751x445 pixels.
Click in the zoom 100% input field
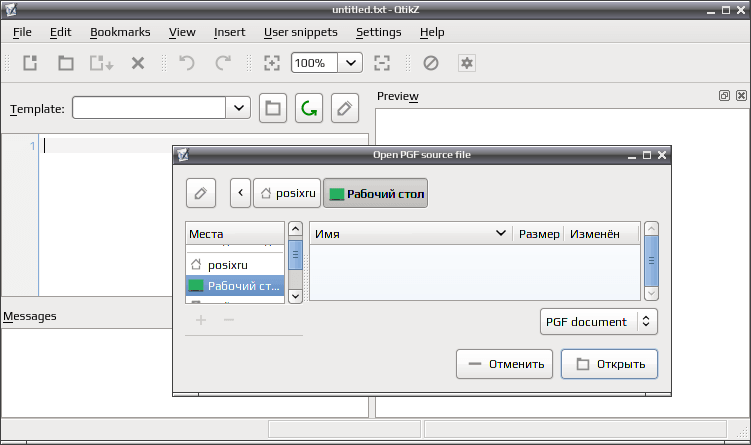[x=314, y=63]
